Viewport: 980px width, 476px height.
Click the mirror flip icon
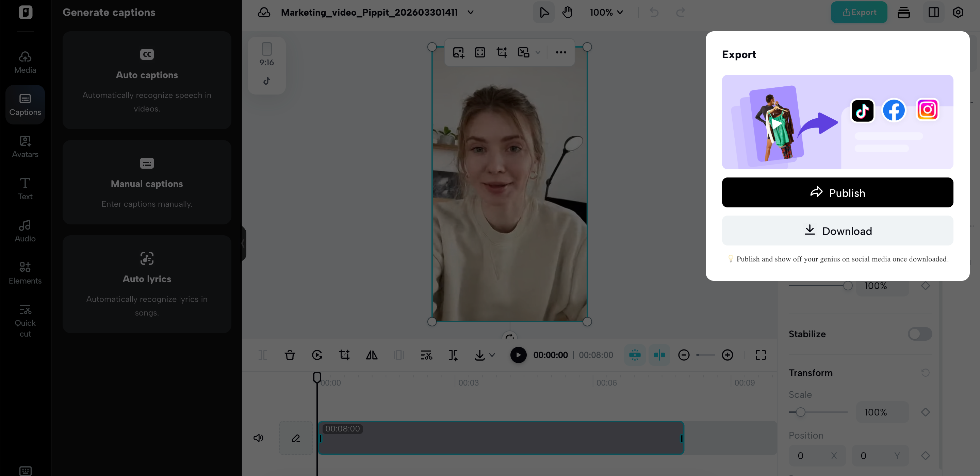(x=371, y=355)
